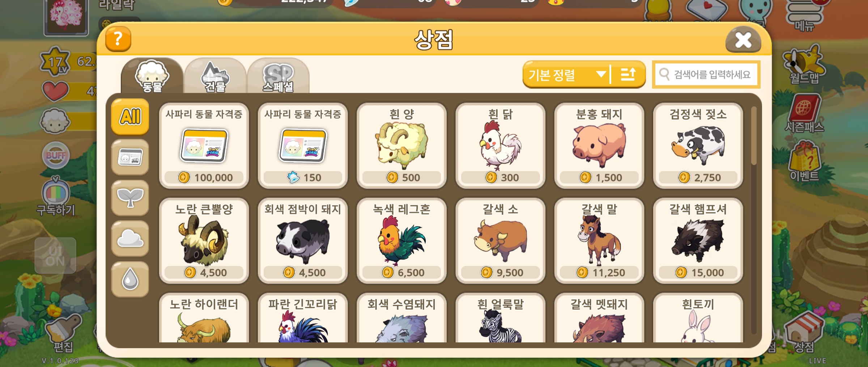
Task: Select the All category filter
Action: 130,117
